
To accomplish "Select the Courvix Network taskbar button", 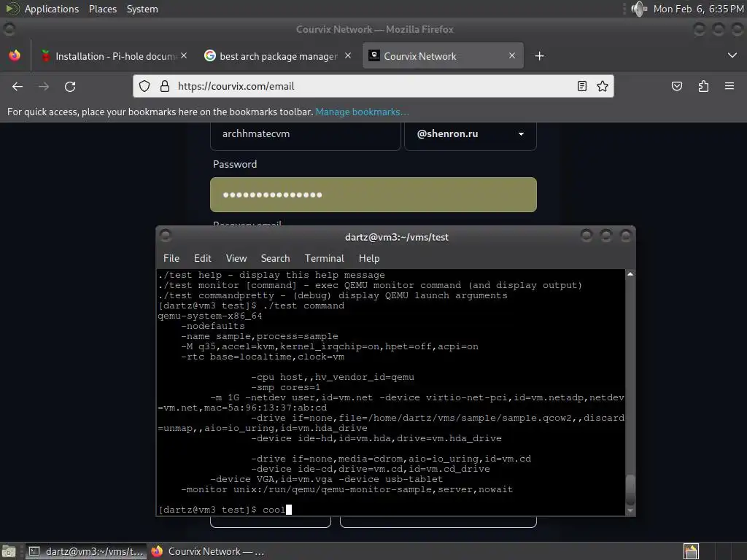I will point(208,551).
